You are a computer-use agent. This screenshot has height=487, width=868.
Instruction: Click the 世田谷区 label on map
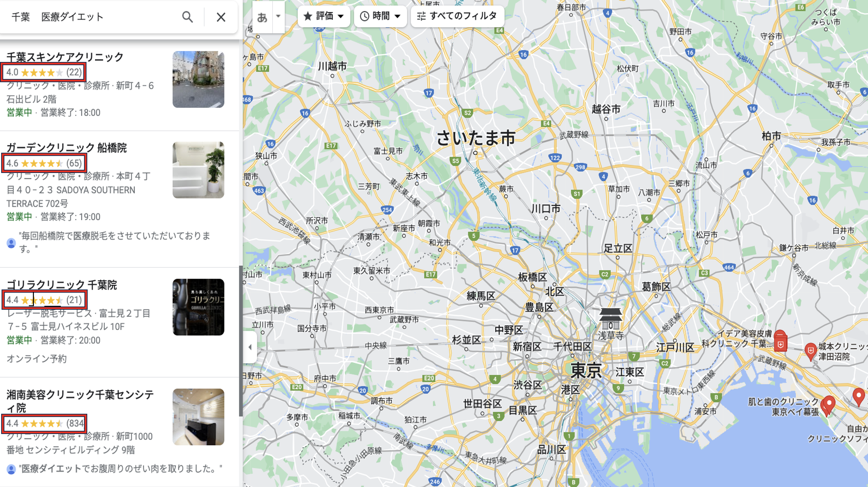click(482, 404)
